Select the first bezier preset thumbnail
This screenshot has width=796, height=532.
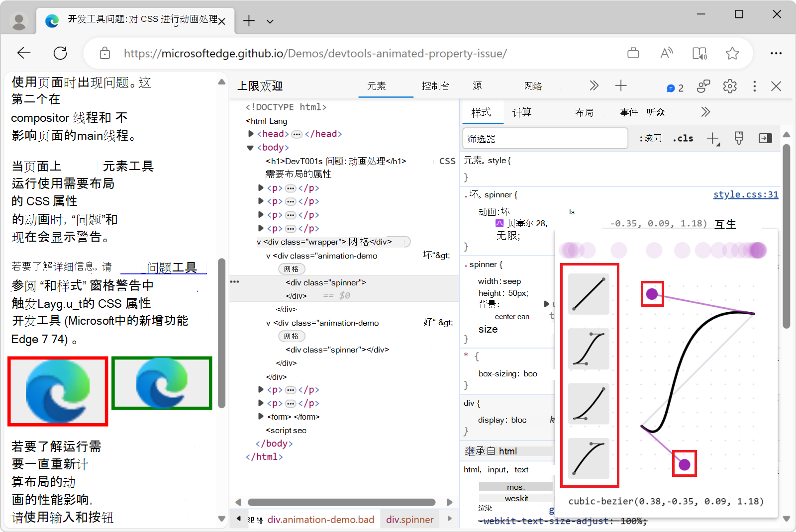[x=589, y=294]
